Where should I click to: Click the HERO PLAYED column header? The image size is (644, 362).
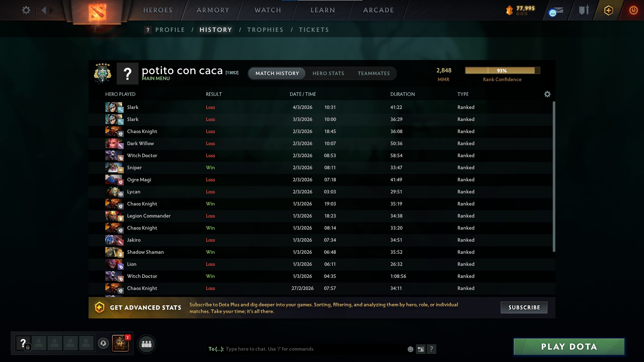[120, 94]
